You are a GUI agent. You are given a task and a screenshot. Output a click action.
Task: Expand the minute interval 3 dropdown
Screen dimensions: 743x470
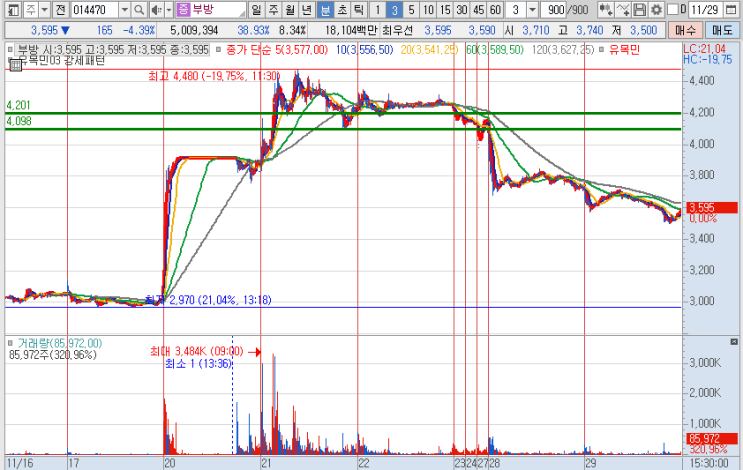pos(532,9)
